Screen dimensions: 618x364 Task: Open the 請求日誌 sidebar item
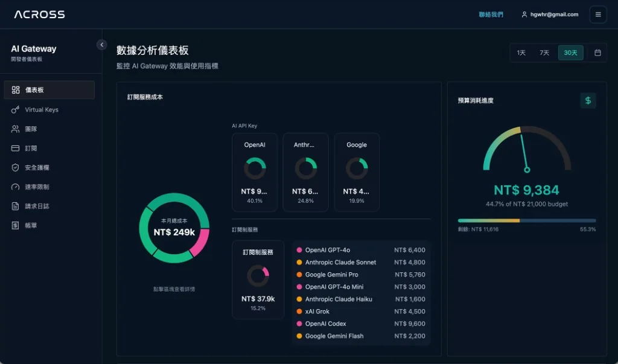tap(49, 206)
